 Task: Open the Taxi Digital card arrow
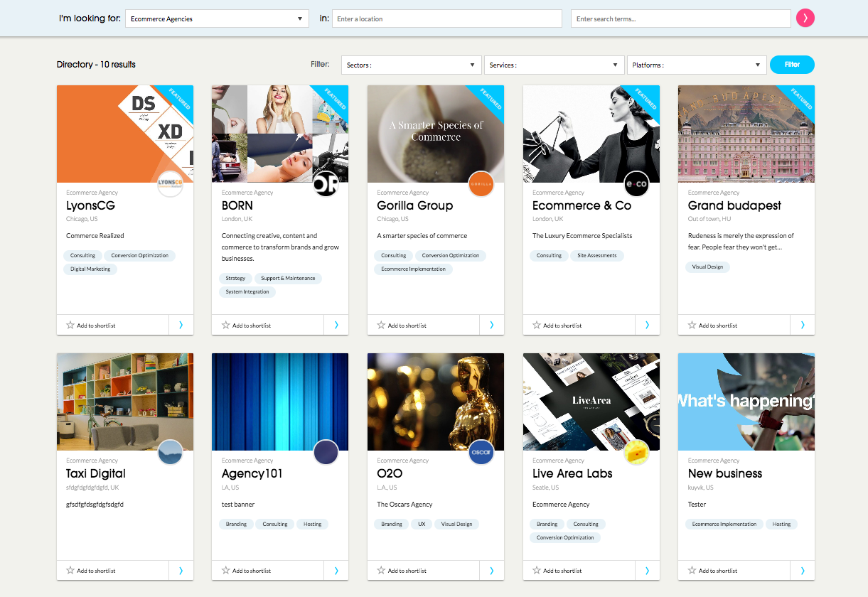(x=181, y=570)
